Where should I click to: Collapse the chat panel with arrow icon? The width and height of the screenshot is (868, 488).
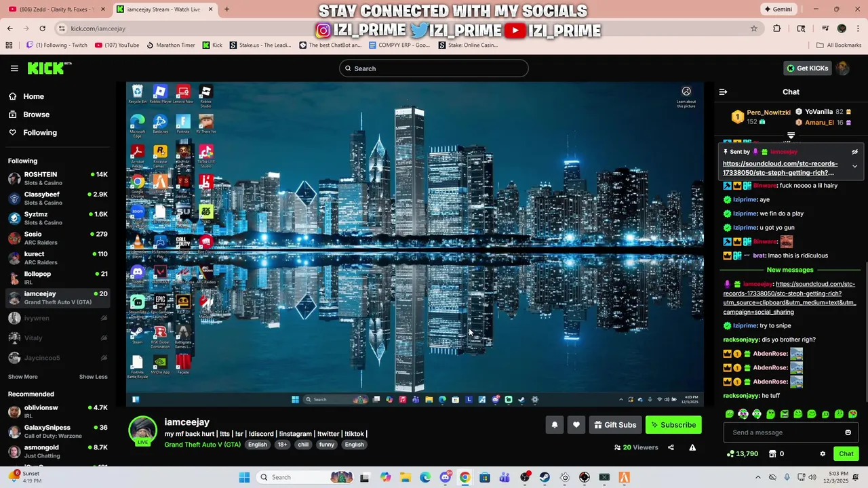coord(723,91)
